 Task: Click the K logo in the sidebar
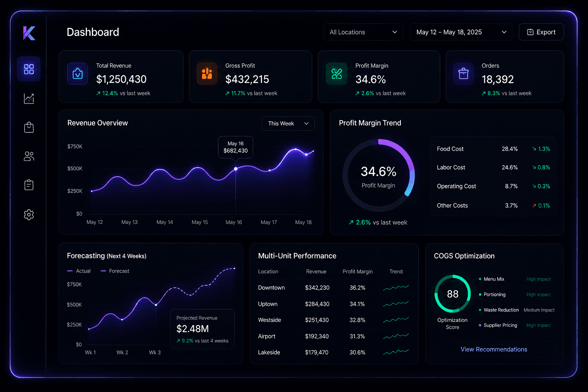[x=29, y=33]
